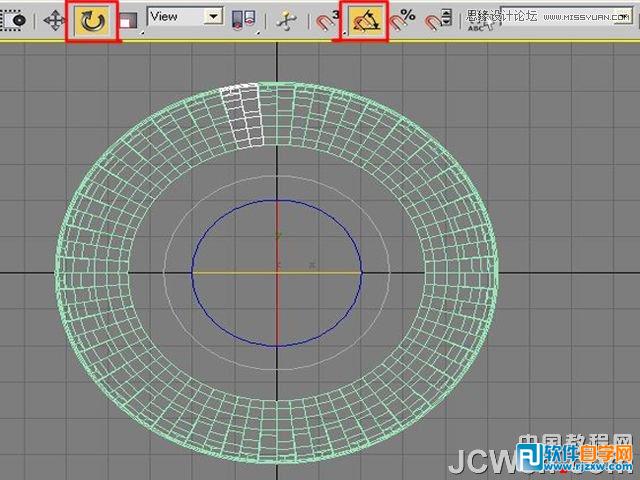
Task: Click the Select and Manipulate icon
Action: [286, 20]
